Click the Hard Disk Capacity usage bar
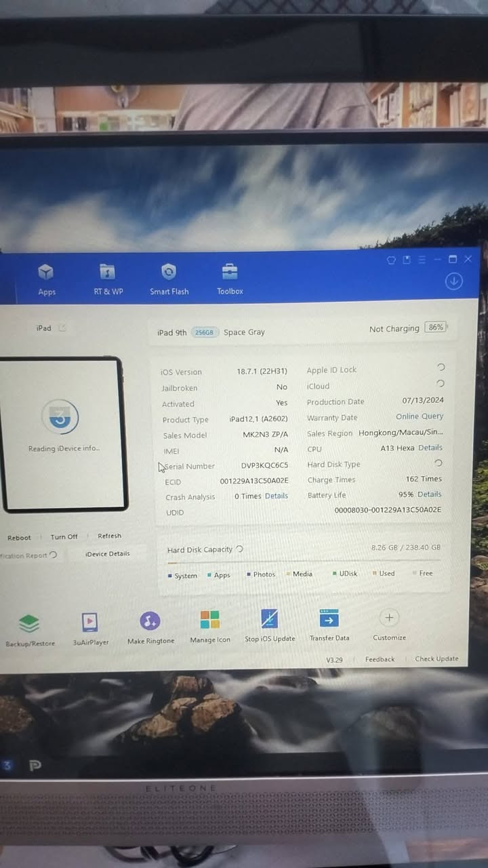The height and width of the screenshot is (868, 488). (304, 561)
